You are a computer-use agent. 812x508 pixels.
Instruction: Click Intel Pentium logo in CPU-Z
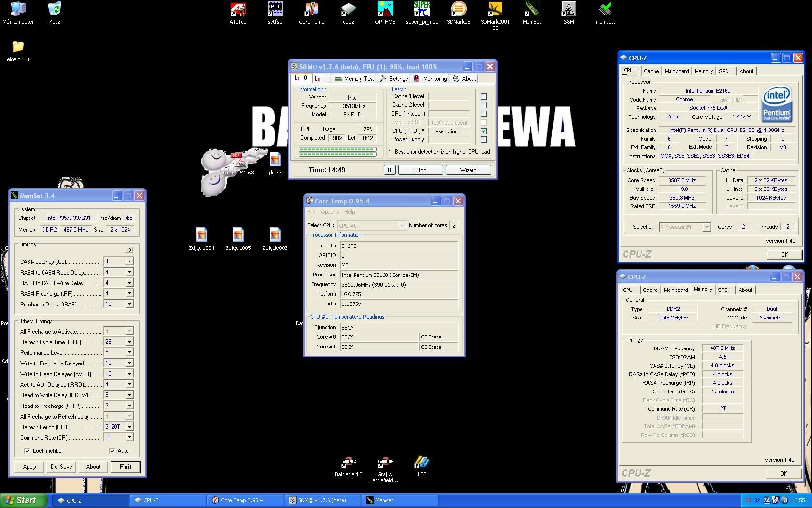[776, 104]
